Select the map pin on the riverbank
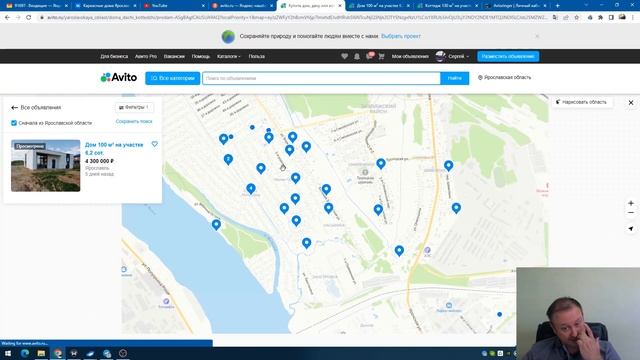 [x=216, y=225]
